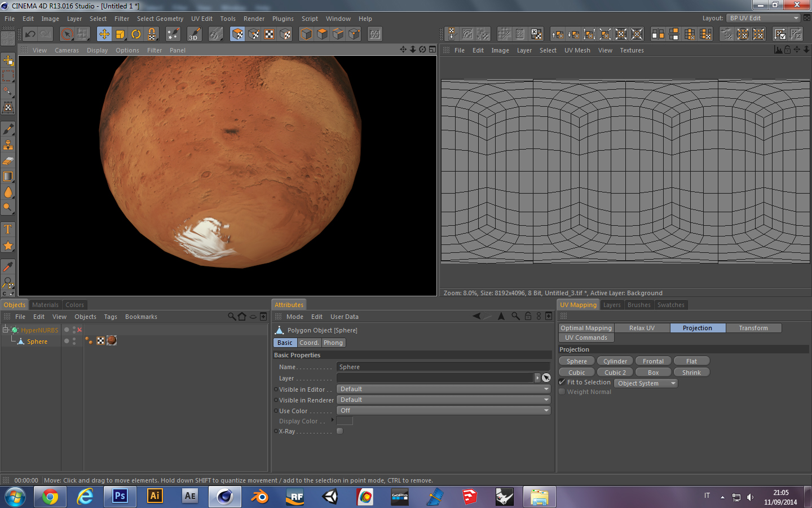Collapse the HyperNURBS tree node
The height and width of the screenshot is (508, 812).
pyautogui.click(x=6, y=330)
